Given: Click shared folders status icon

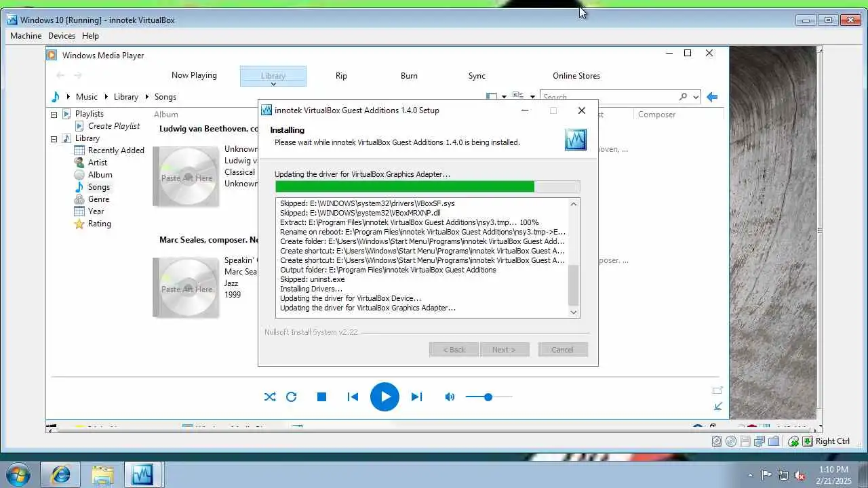Looking at the screenshot, I should (x=774, y=441).
